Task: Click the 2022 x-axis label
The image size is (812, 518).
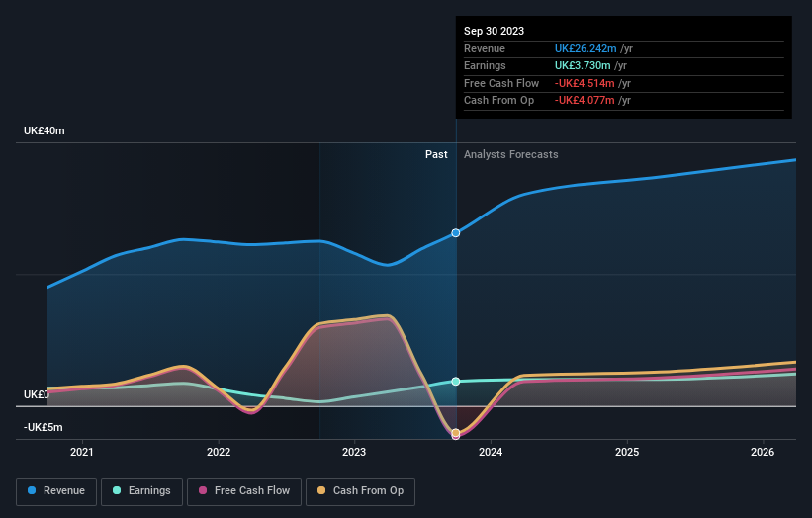Action: click(219, 453)
